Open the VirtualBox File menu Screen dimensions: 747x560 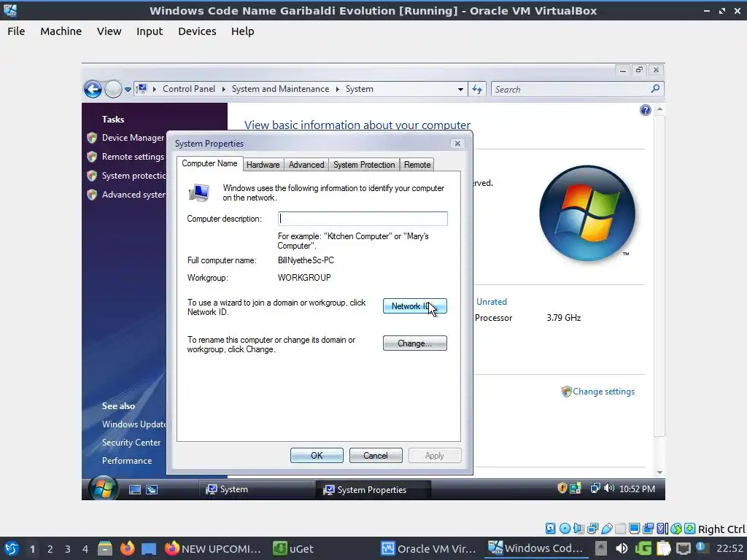(16, 31)
